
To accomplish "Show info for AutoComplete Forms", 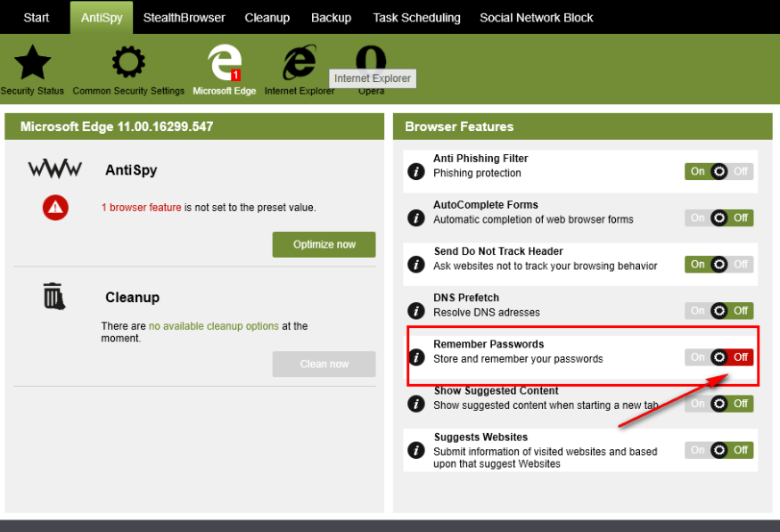I will click(416, 217).
